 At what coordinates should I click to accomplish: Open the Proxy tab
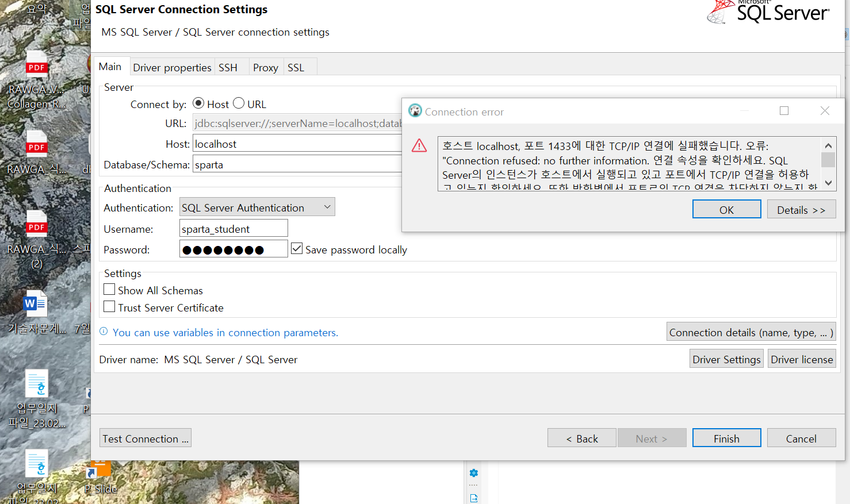pos(266,67)
